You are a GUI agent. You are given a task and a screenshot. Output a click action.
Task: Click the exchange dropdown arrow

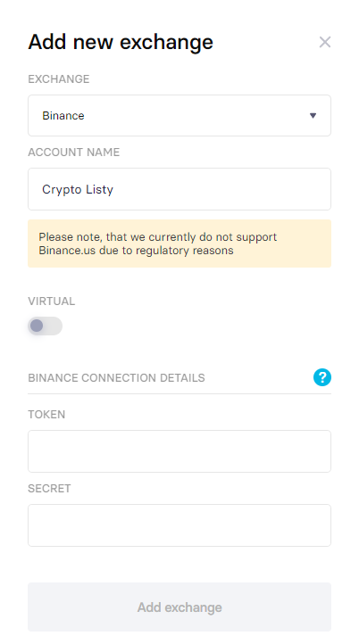(x=313, y=116)
